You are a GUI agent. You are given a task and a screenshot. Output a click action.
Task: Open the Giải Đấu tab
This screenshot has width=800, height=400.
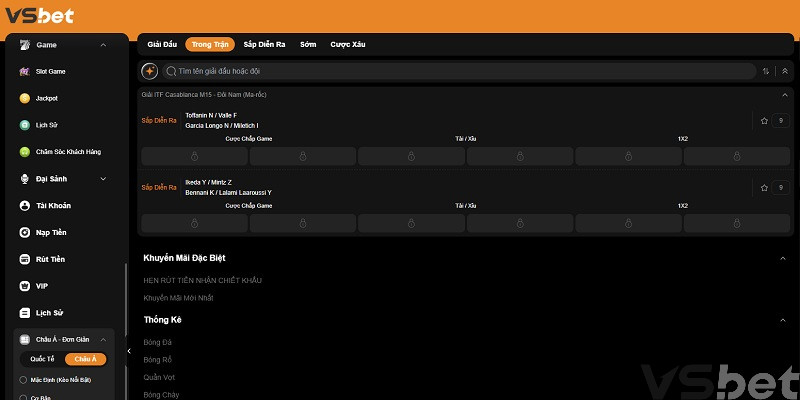162,44
